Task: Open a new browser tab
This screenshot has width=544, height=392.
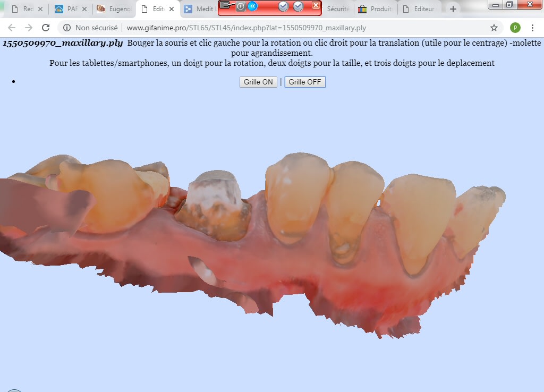Action: pyautogui.click(x=453, y=9)
